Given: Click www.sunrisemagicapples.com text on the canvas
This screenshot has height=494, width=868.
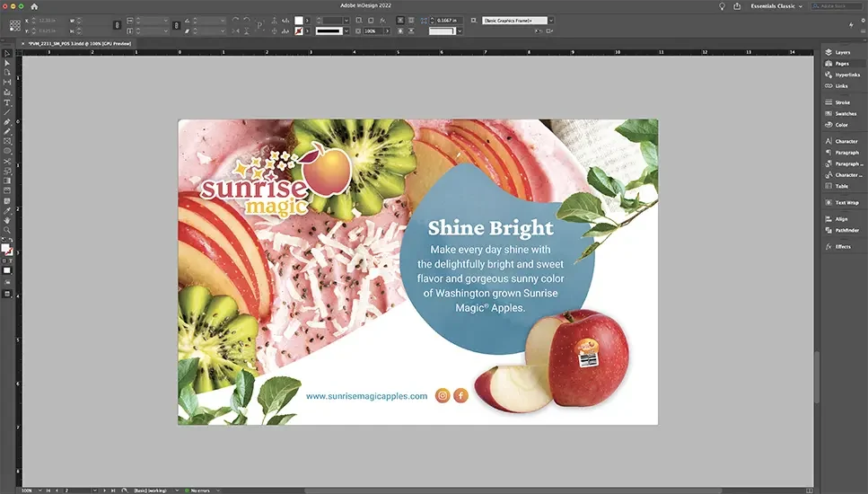Looking at the screenshot, I should [366, 396].
